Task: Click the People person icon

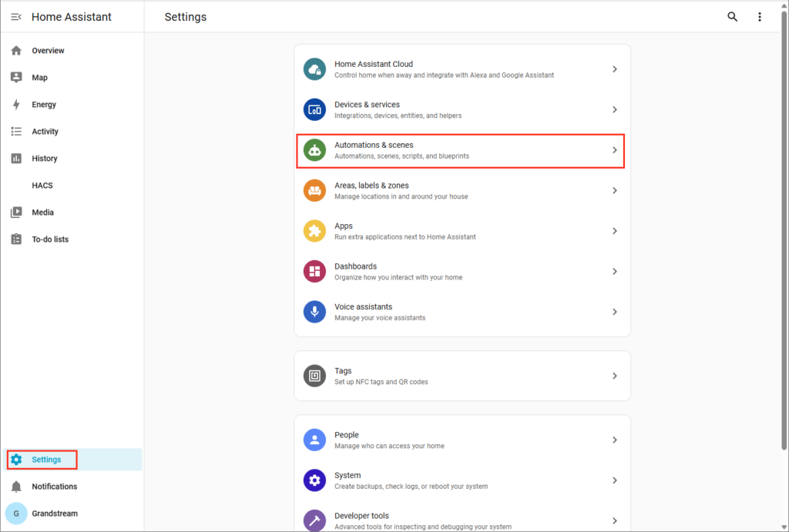Action: pyautogui.click(x=314, y=440)
